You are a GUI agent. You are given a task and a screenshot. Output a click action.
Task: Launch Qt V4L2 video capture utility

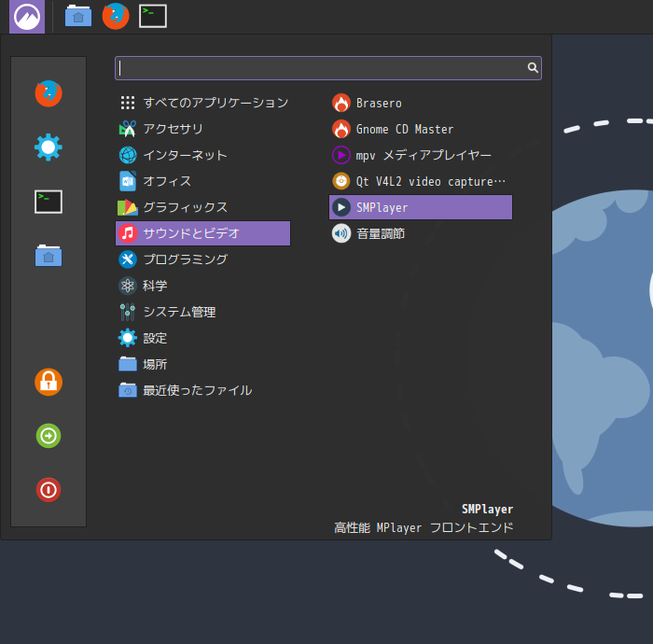[421, 181]
